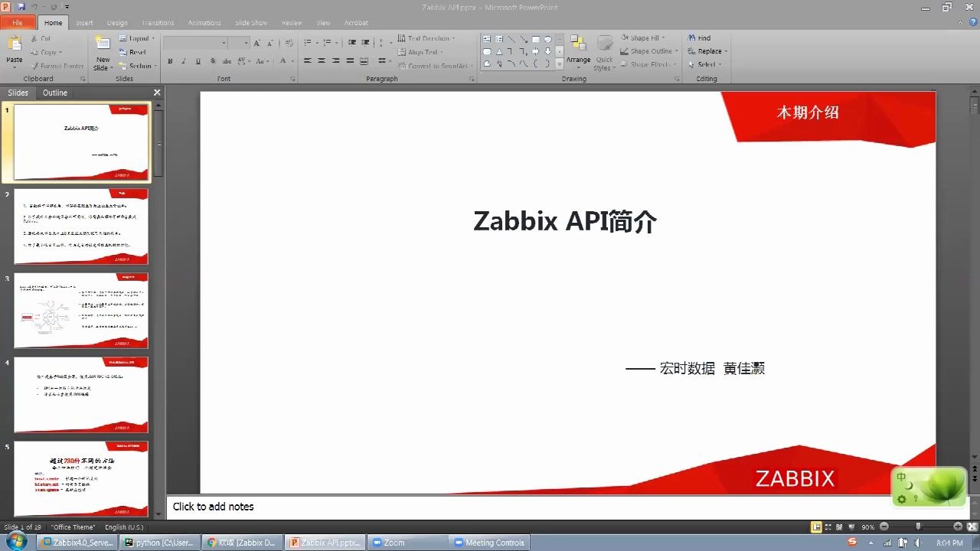Screen dimensions: 980x551
Task: Click the Paste clipboard icon
Action: click(x=15, y=44)
